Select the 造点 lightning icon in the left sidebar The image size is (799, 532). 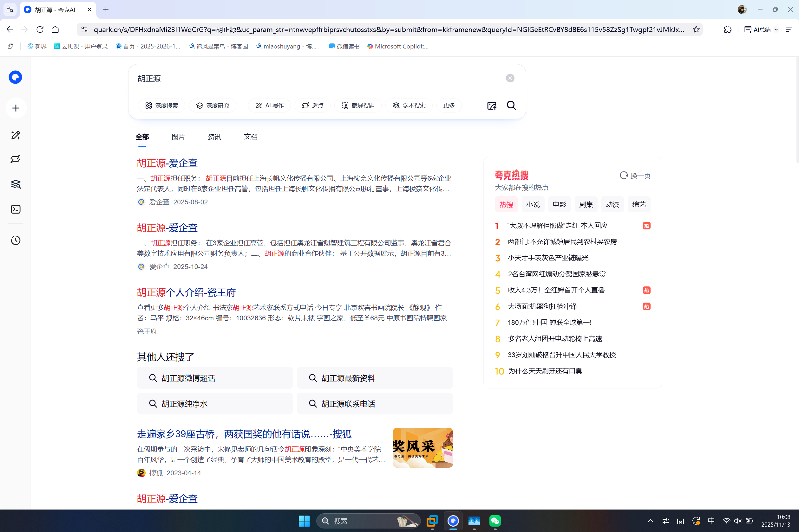[x=15, y=159]
